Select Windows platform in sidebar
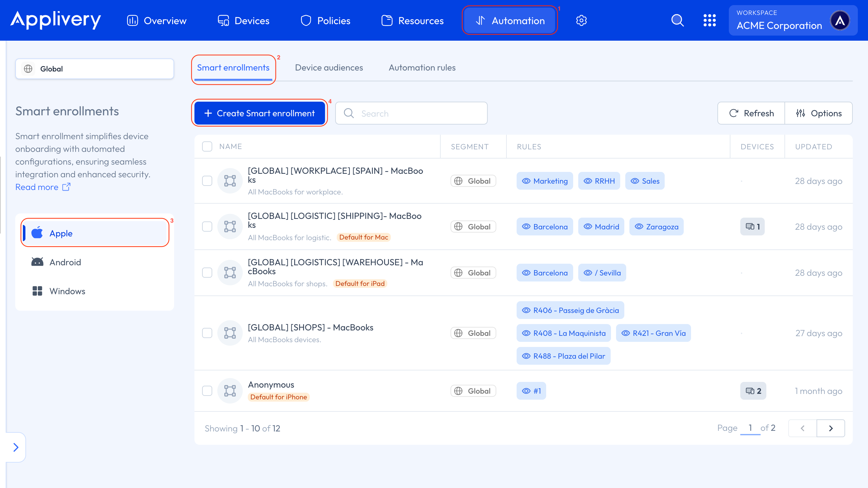This screenshot has height=488, width=868. [95, 291]
